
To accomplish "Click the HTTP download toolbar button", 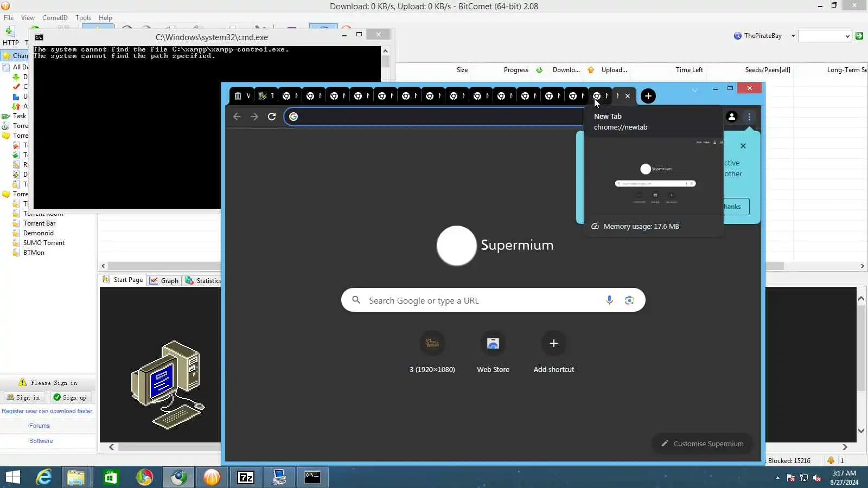I will pyautogui.click(x=10, y=36).
